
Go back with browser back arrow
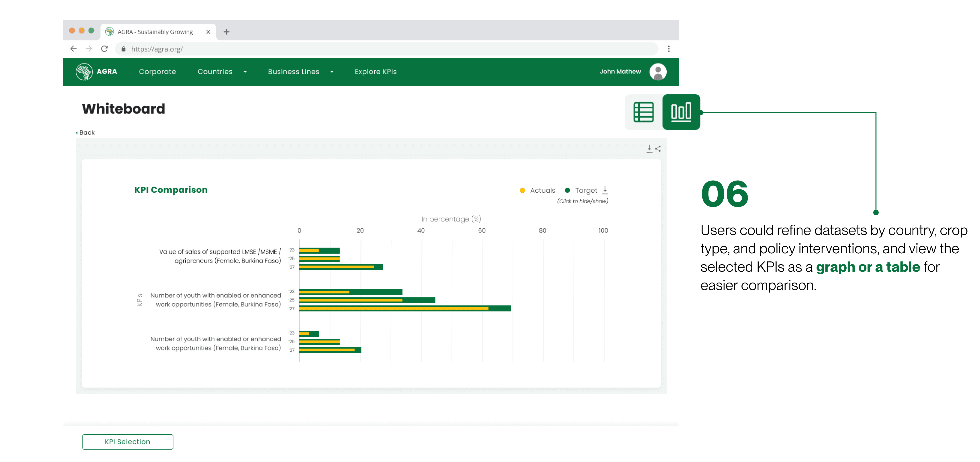pyautogui.click(x=73, y=49)
